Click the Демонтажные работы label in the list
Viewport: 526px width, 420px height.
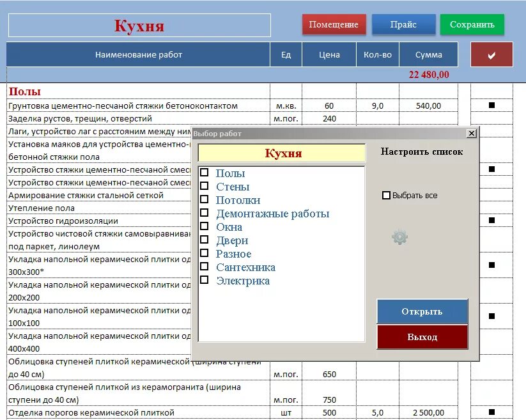pos(272,214)
